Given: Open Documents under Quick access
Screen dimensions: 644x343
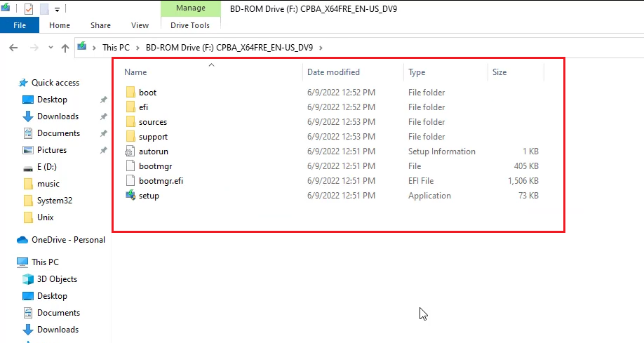Looking at the screenshot, I should pos(59,133).
